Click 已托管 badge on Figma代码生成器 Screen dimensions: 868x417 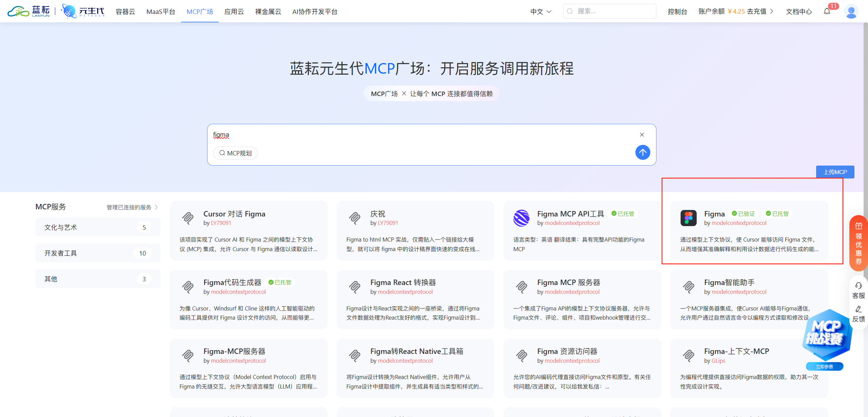point(280,282)
